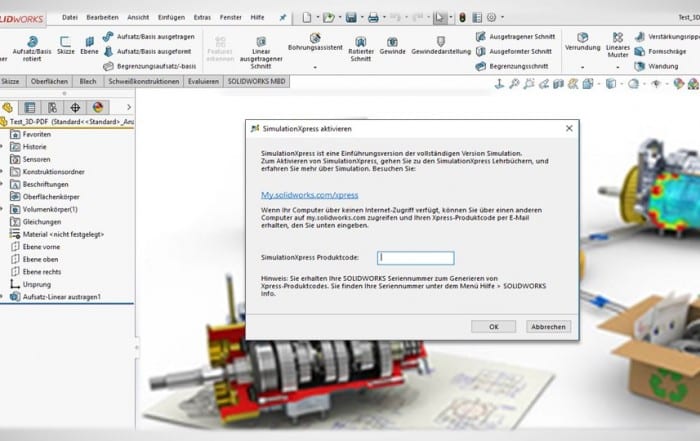Viewport: 700px width, 441px height.
Task: Open dropdown arrow next to Options gear
Action: click(503, 17)
